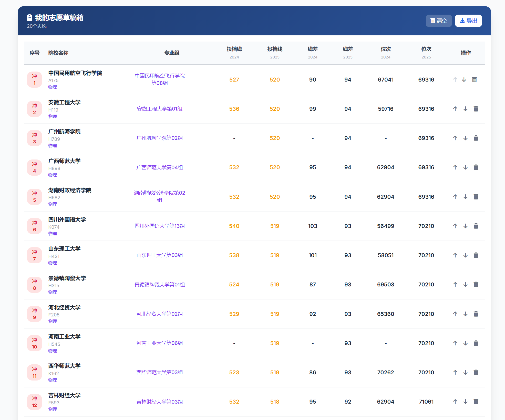Delete the 吉林财经大学 entry
The width and height of the screenshot is (505, 420).
[476, 402]
